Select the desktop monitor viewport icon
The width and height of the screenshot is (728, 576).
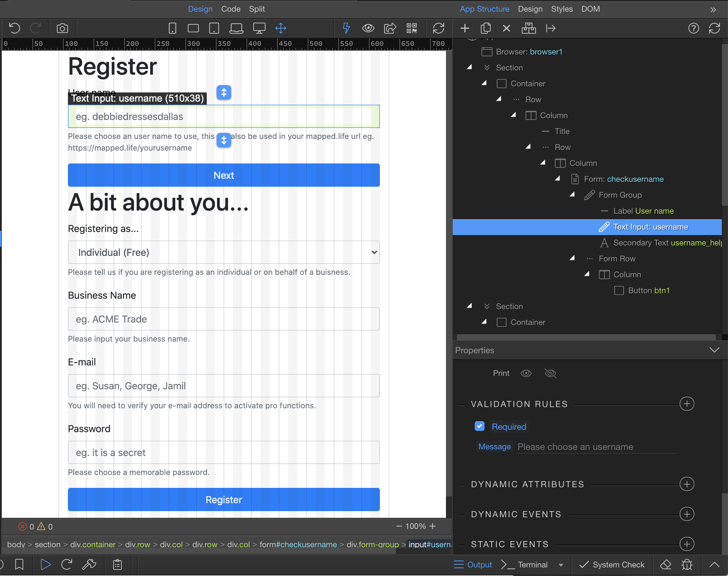click(x=259, y=28)
